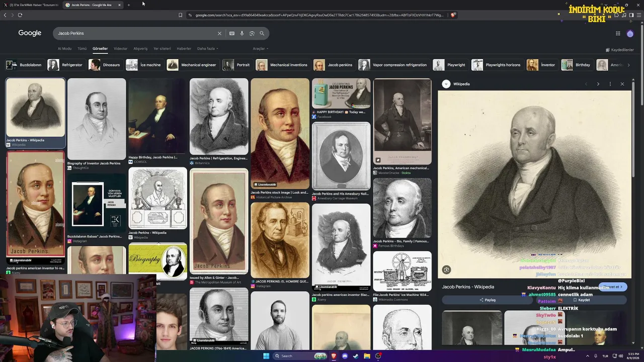The image size is (644, 362).
Task: Click the Jacob Perkins - Wikipedia preview title
Action: pos(468,287)
